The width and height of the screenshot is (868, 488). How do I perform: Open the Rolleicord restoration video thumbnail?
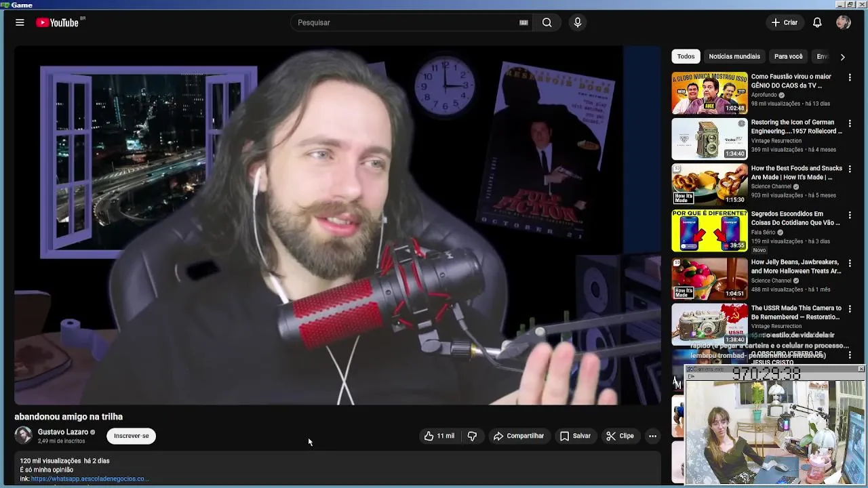click(x=709, y=139)
